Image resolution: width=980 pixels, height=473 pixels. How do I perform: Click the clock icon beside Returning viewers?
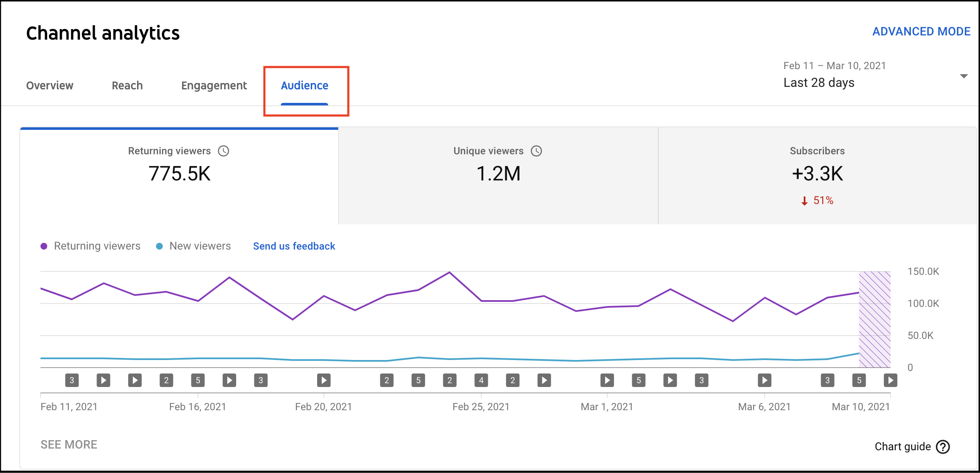pos(223,151)
